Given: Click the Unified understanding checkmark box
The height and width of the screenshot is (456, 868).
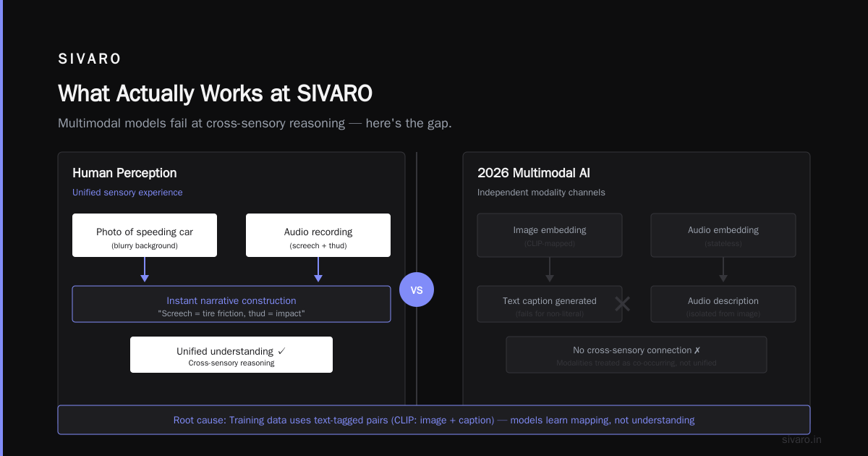Looking at the screenshot, I should pos(231,355).
